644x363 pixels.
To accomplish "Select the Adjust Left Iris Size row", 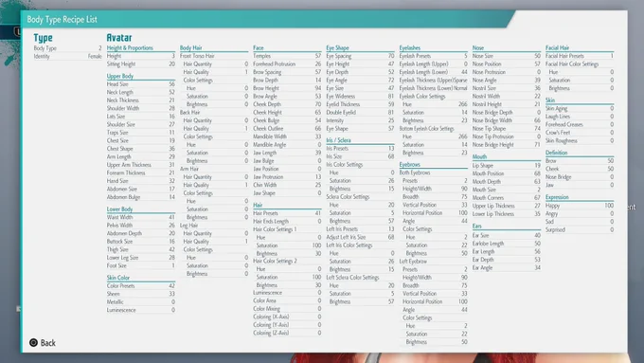I will 360,237.
